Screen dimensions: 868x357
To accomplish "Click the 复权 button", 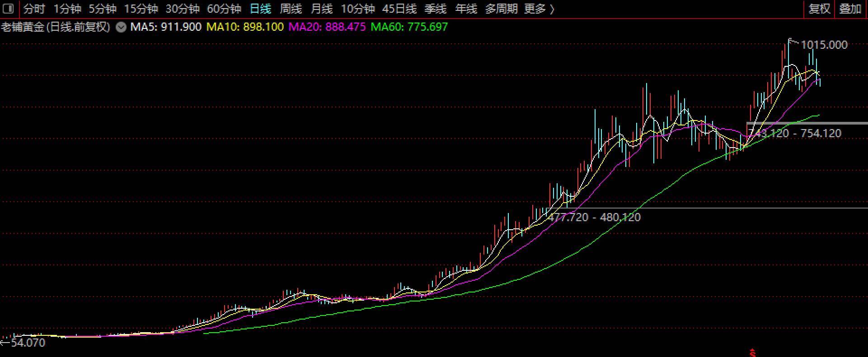I will coord(819,9).
